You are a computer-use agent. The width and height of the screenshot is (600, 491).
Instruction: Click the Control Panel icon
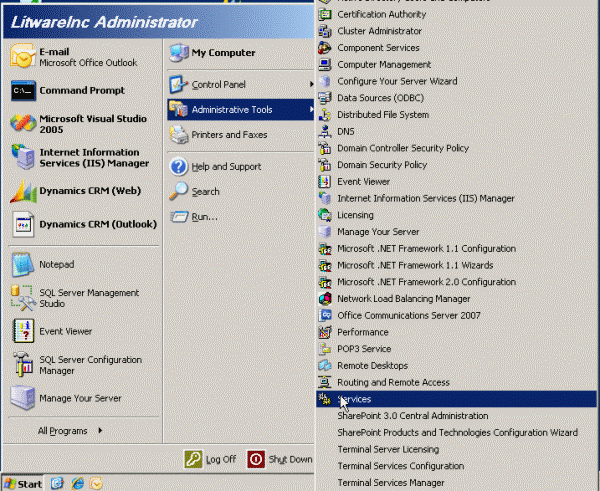178,85
